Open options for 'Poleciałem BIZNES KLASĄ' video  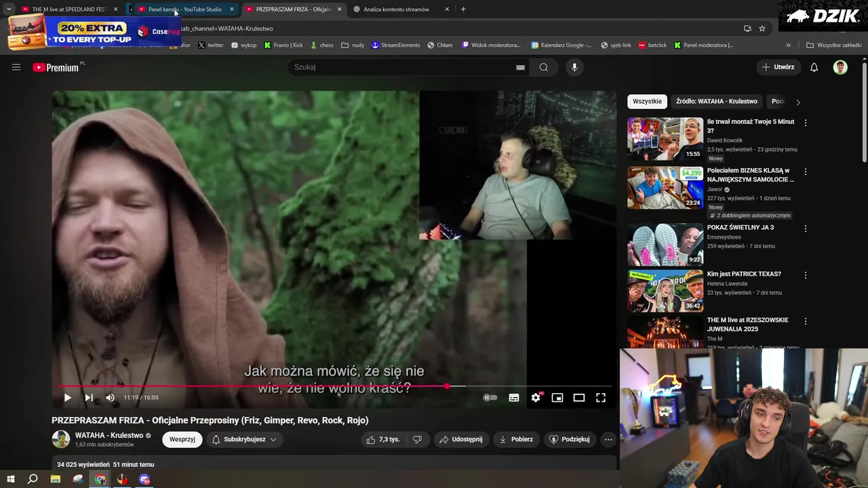point(806,171)
